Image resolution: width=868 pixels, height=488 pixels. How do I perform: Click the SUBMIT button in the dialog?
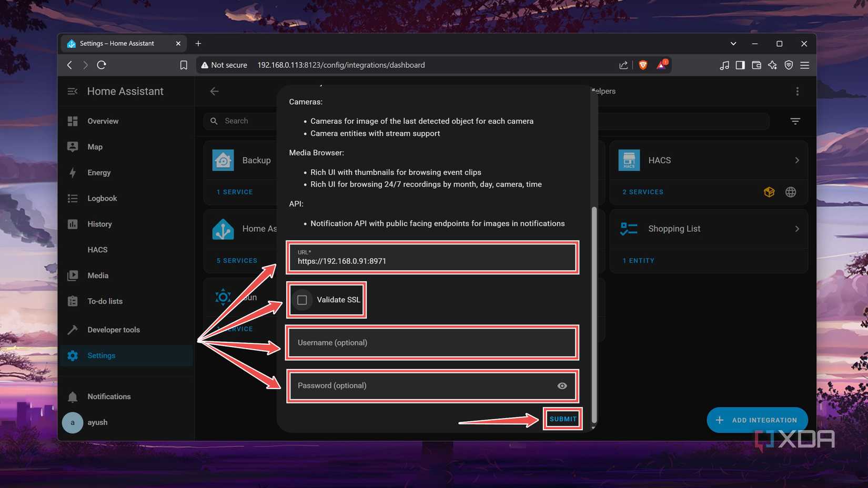[562, 419]
